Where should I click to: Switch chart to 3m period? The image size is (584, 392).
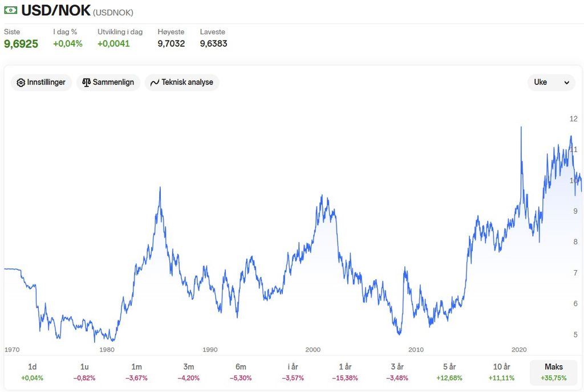[x=189, y=372]
